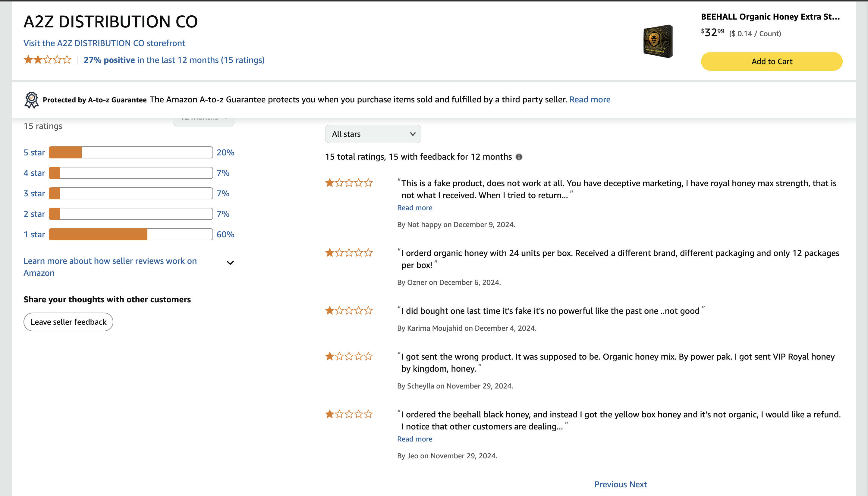This screenshot has width=868, height=496.
Task: Click the 1 star 60% rating bar
Action: coord(131,234)
